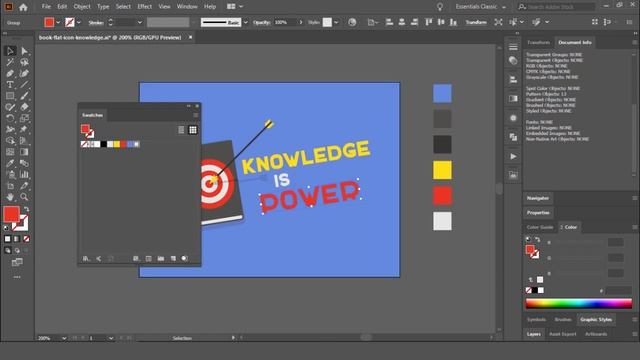
Task: Set paint mode to Gradient in toolbar
Action: pos(17,239)
